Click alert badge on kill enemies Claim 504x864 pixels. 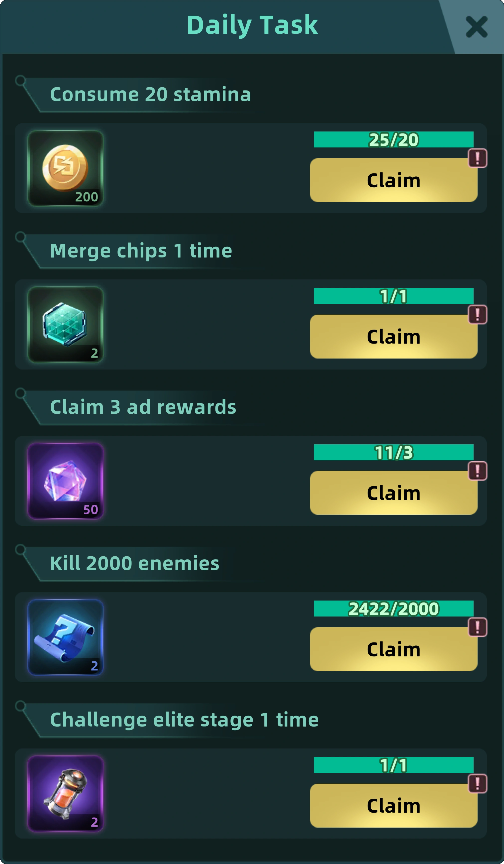(x=478, y=627)
